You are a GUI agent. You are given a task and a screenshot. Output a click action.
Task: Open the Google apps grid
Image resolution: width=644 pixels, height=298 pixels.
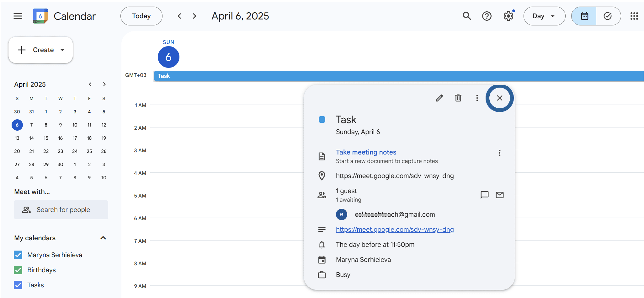tap(634, 16)
